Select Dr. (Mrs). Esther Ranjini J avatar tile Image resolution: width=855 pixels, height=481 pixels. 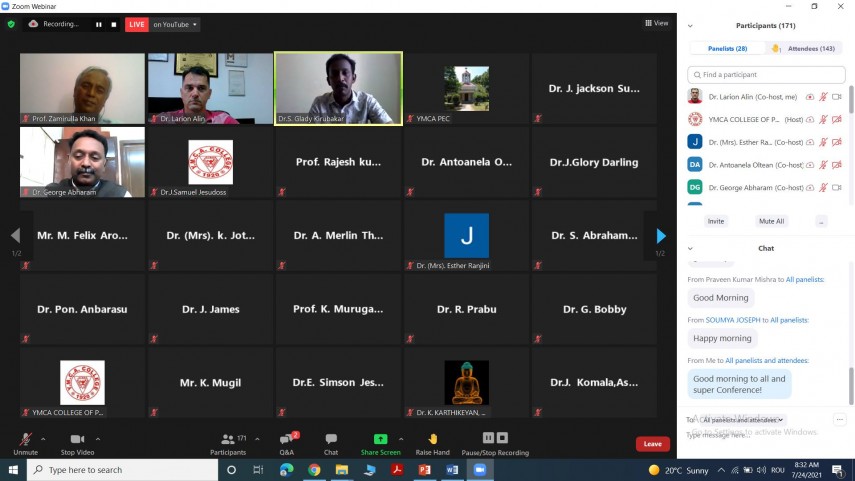(x=466, y=236)
